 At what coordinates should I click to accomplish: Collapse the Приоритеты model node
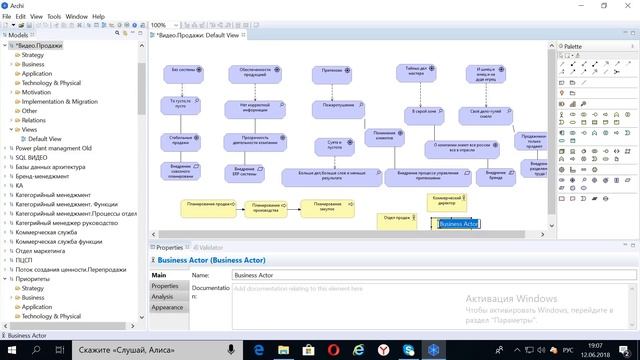[5, 279]
